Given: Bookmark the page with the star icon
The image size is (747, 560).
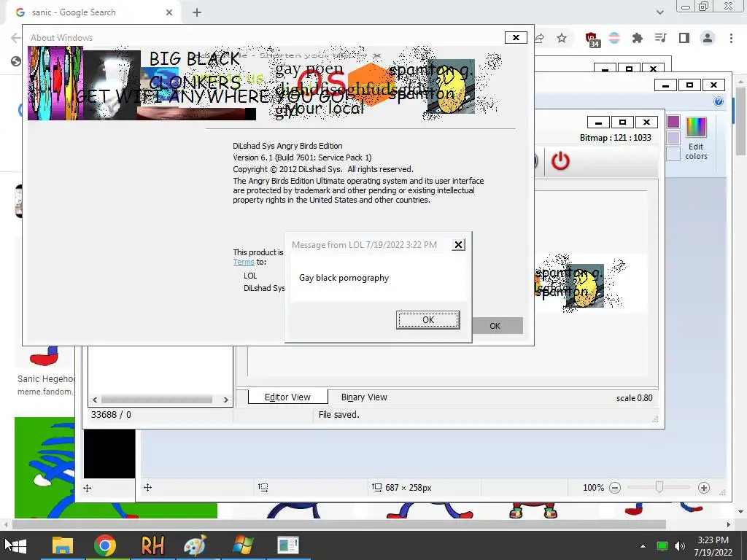Looking at the screenshot, I should (562, 38).
